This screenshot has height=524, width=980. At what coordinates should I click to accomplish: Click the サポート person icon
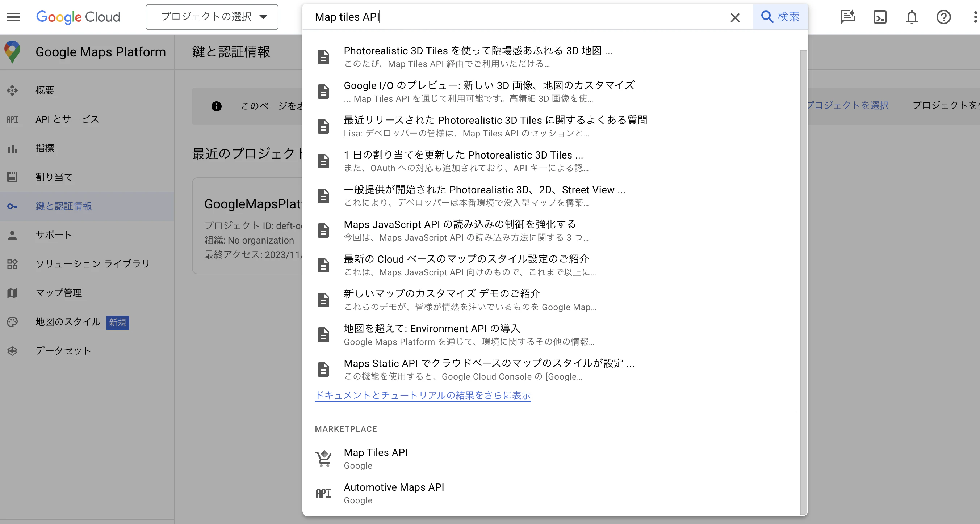(x=12, y=235)
